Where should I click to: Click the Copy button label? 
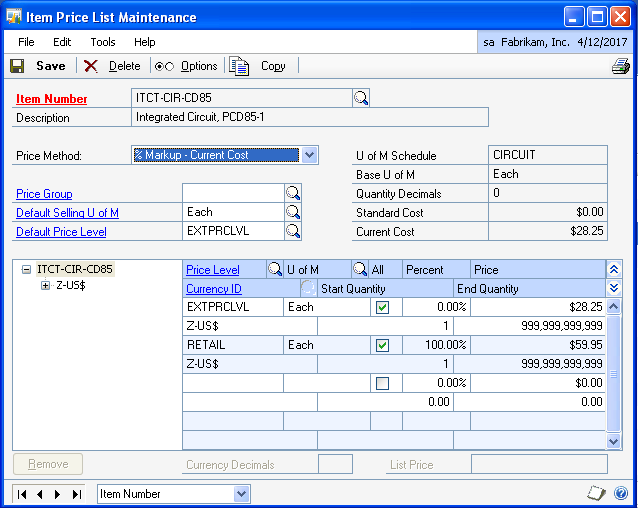(x=273, y=66)
